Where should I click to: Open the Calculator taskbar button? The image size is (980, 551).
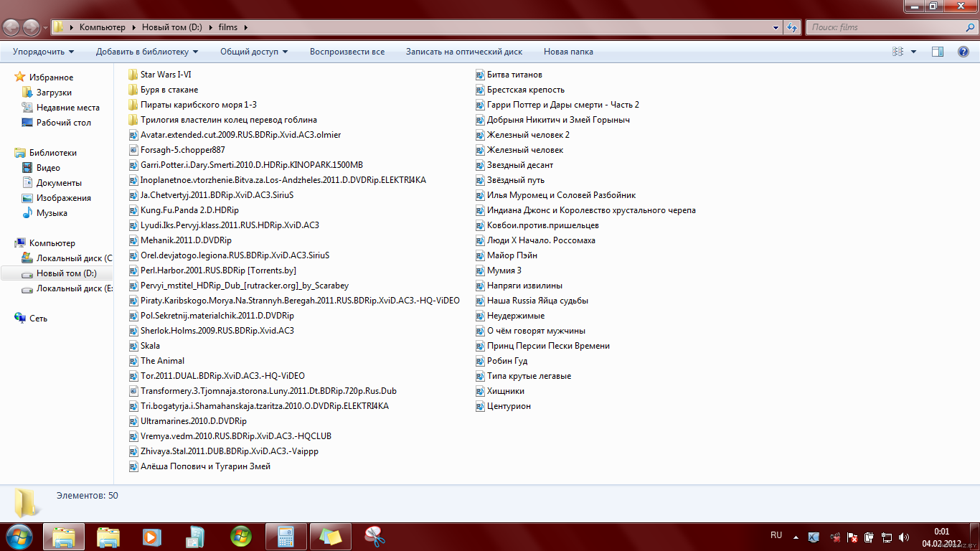[x=286, y=536]
